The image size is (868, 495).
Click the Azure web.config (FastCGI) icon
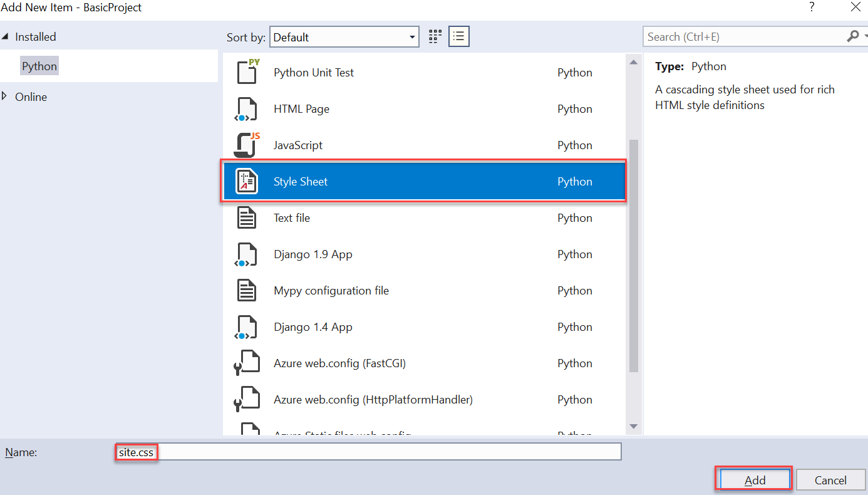click(x=247, y=363)
